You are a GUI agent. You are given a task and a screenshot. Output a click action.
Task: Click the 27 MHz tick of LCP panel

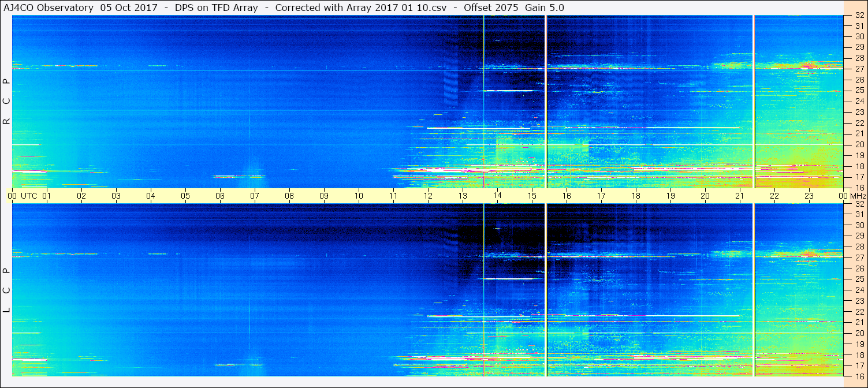pos(859,258)
